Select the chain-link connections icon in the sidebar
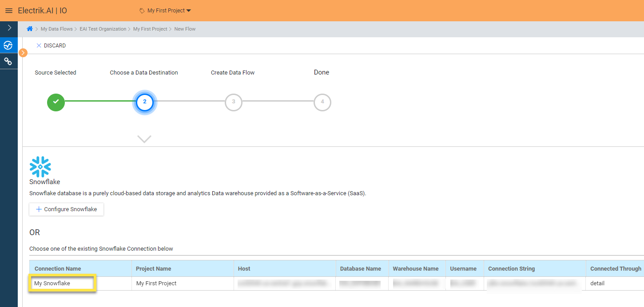Viewport: 644px width, 307px height. [8, 61]
